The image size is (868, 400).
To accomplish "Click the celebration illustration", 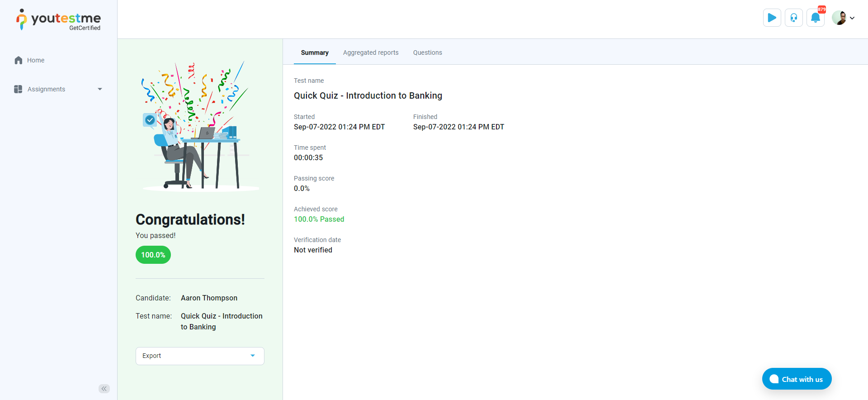I will 200,125.
